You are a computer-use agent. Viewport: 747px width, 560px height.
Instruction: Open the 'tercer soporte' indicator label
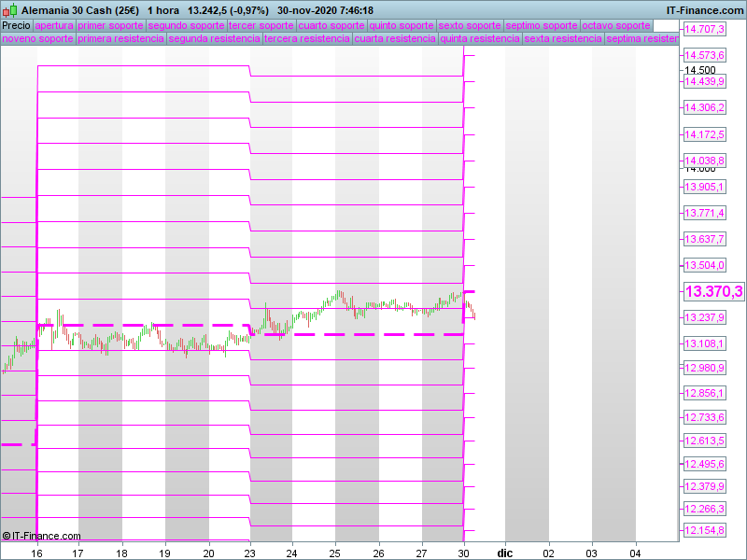(261, 25)
